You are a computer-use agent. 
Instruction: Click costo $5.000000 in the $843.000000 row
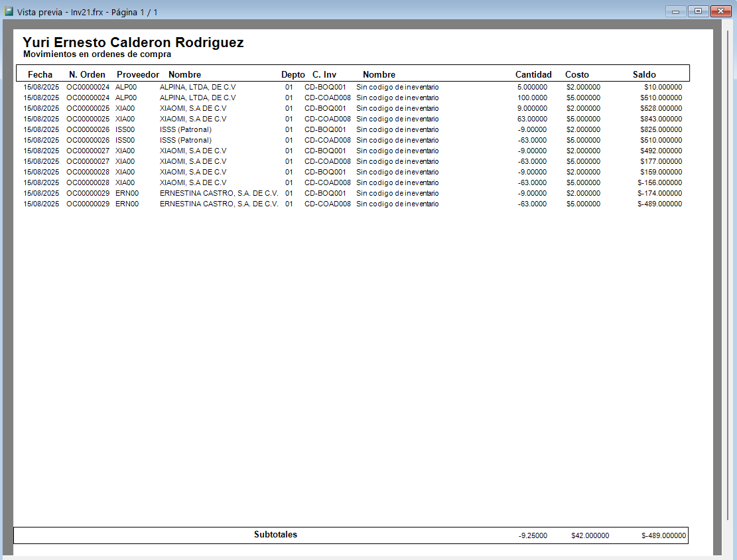coord(583,119)
